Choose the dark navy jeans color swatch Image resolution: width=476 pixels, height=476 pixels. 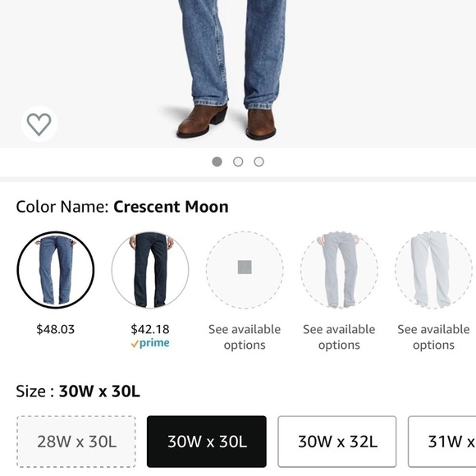(x=150, y=270)
